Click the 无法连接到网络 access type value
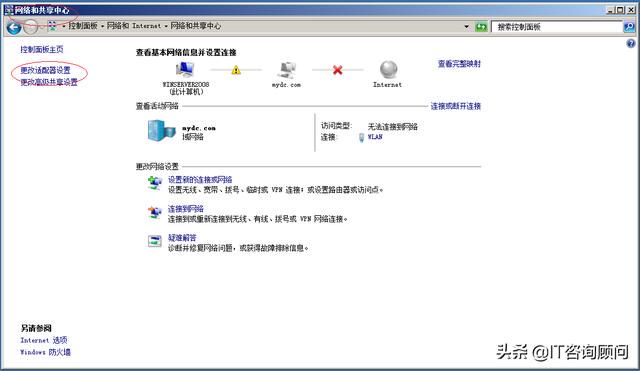Image resolution: width=640 pixels, height=371 pixels. (393, 127)
